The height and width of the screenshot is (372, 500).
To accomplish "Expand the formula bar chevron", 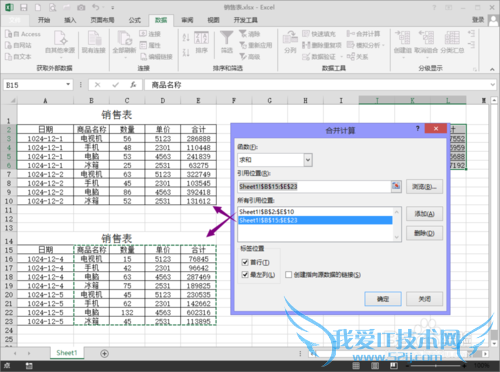I will point(493,85).
